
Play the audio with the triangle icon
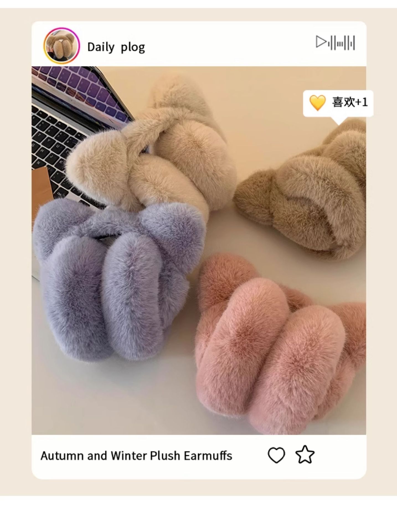pyautogui.click(x=321, y=42)
